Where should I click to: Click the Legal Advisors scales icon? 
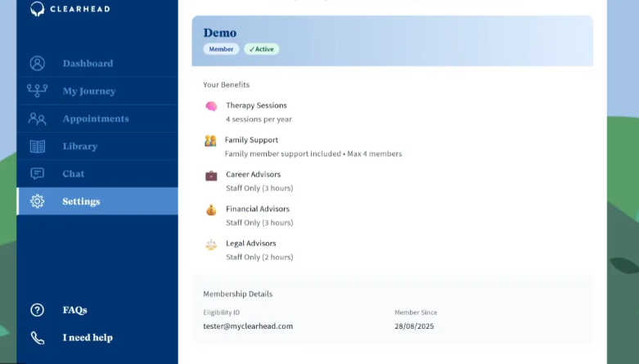click(x=211, y=245)
